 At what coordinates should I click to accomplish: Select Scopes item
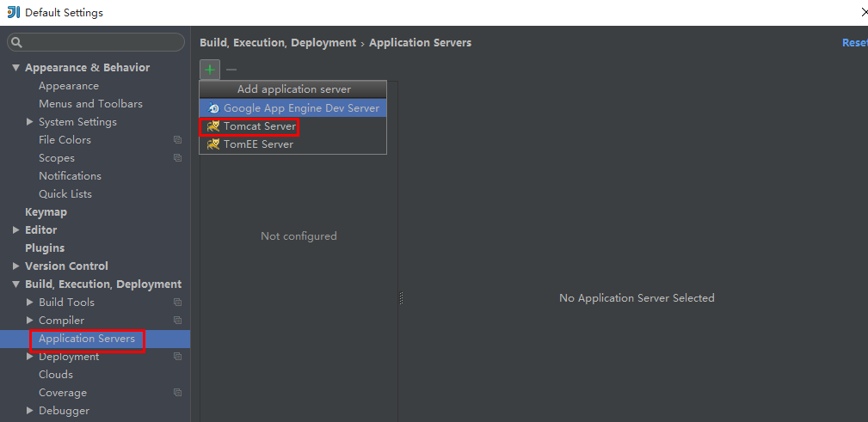click(x=57, y=158)
